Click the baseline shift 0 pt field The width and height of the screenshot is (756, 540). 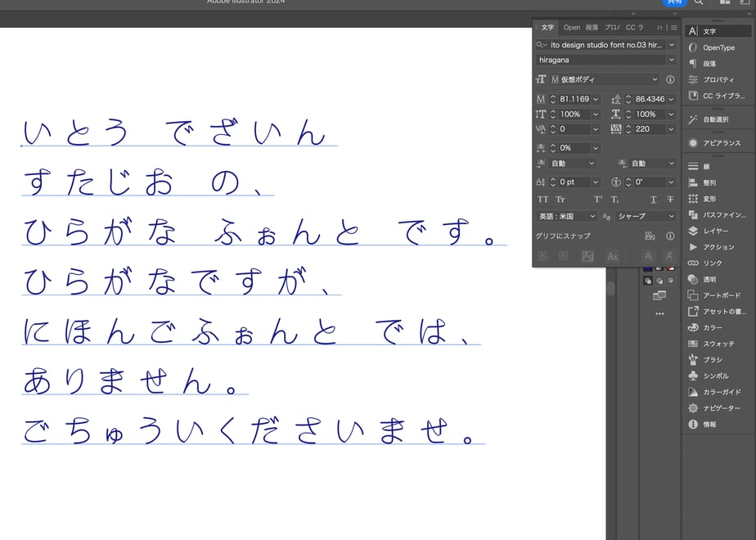[574, 182]
